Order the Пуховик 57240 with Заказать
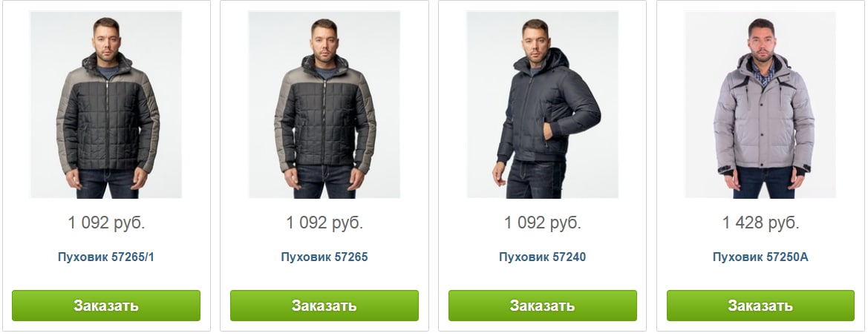868x336 pixels. coord(543,306)
